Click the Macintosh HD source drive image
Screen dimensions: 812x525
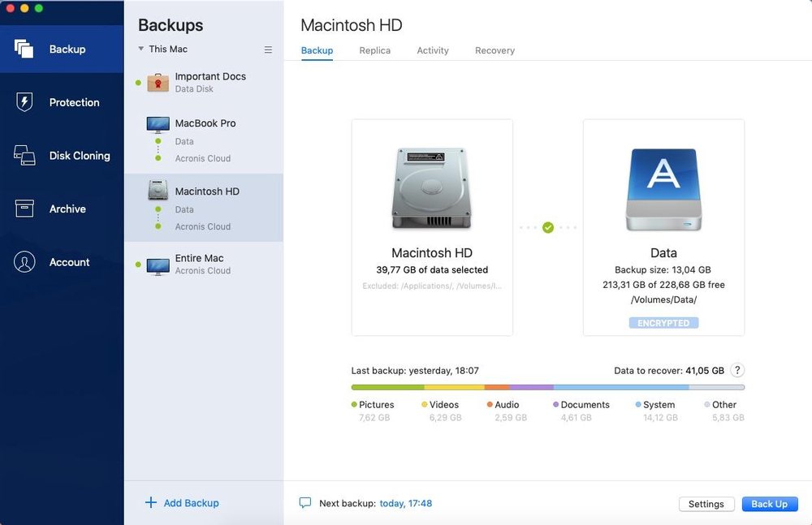pos(432,188)
